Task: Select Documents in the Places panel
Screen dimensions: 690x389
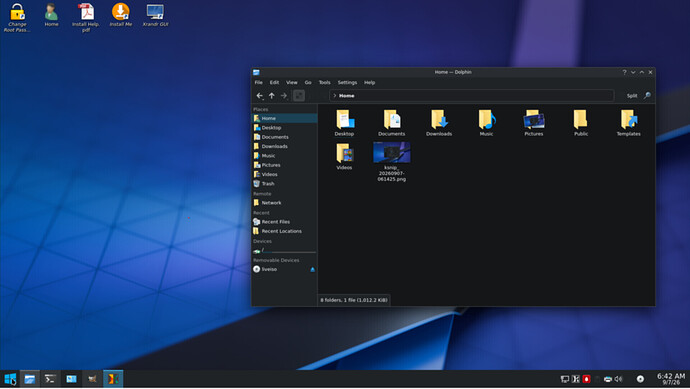Action: point(284,137)
